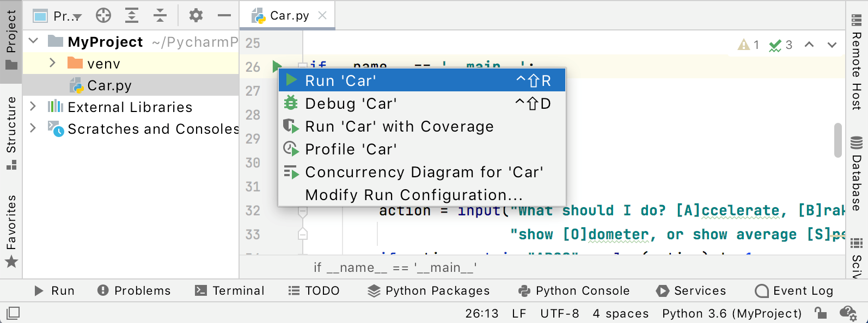Open the Event Log
Screen dimensions: 868x323
794,291
